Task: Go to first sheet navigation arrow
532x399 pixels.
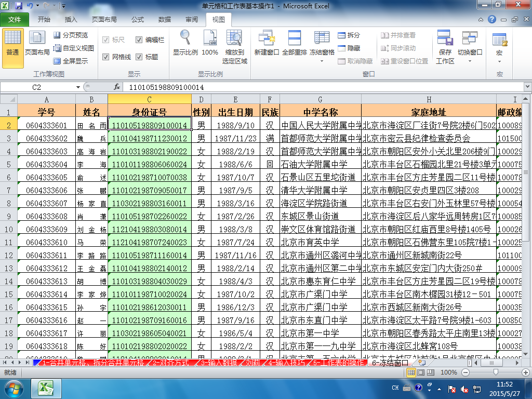Action: [x=5, y=363]
